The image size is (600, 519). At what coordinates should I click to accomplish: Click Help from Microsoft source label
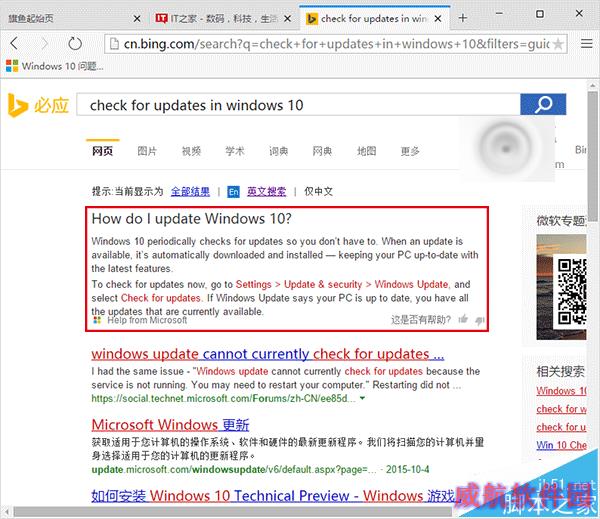pyautogui.click(x=147, y=320)
